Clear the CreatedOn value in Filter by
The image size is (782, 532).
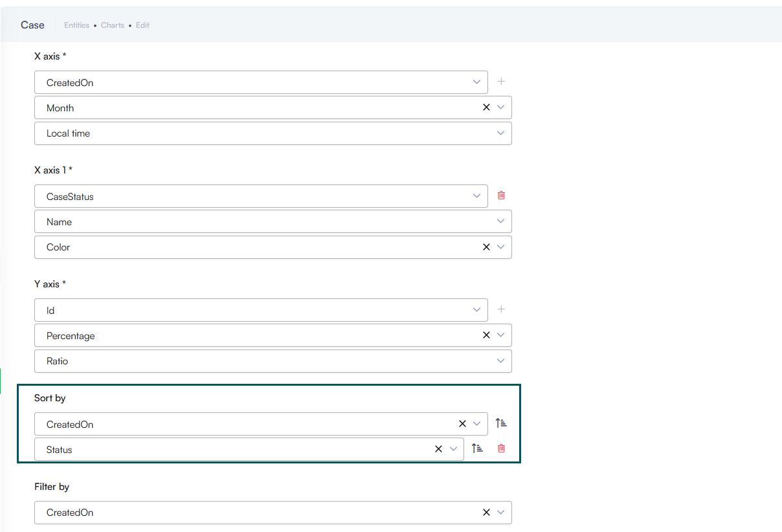pos(486,512)
